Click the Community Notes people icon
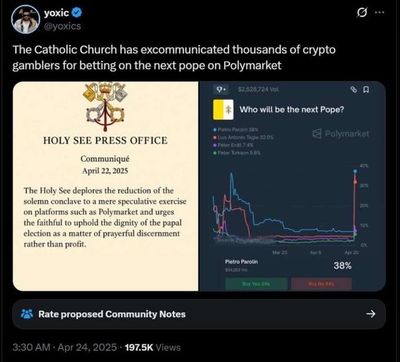The height and width of the screenshot is (362, 400). tap(27, 314)
